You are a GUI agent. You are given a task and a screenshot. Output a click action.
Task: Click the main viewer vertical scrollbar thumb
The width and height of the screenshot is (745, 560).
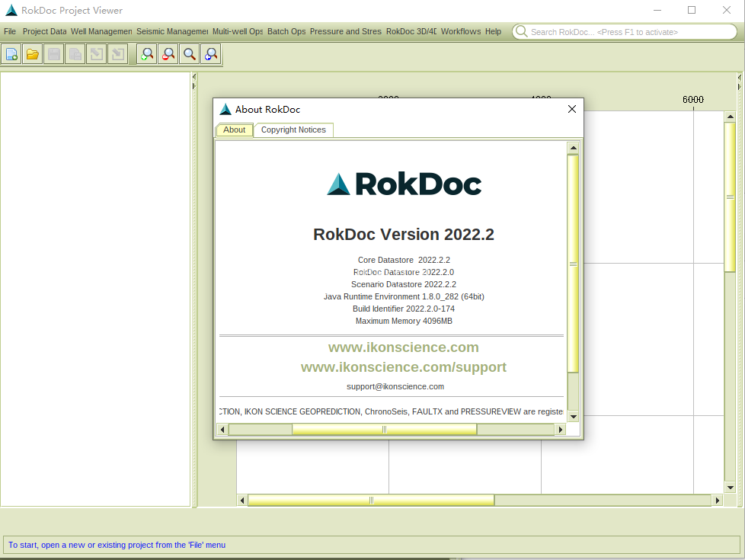click(731, 197)
